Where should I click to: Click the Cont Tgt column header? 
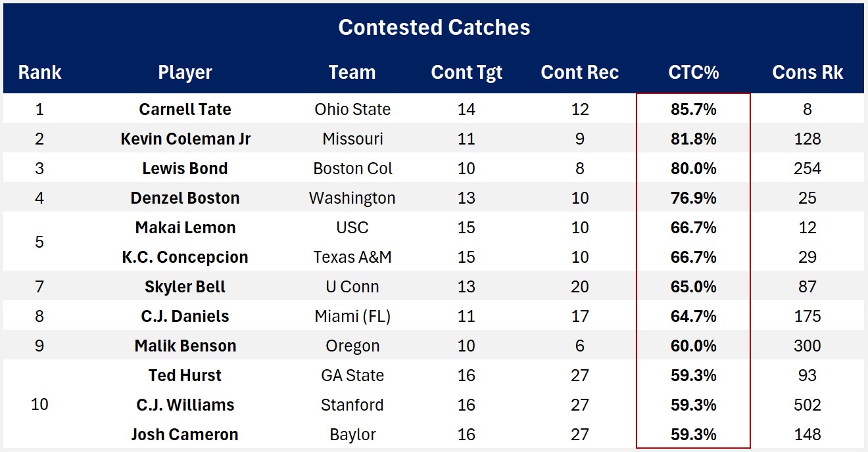click(466, 72)
